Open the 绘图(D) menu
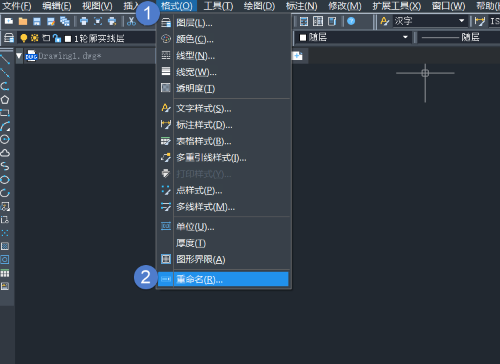This screenshot has height=364, width=500. coord(259,6)
